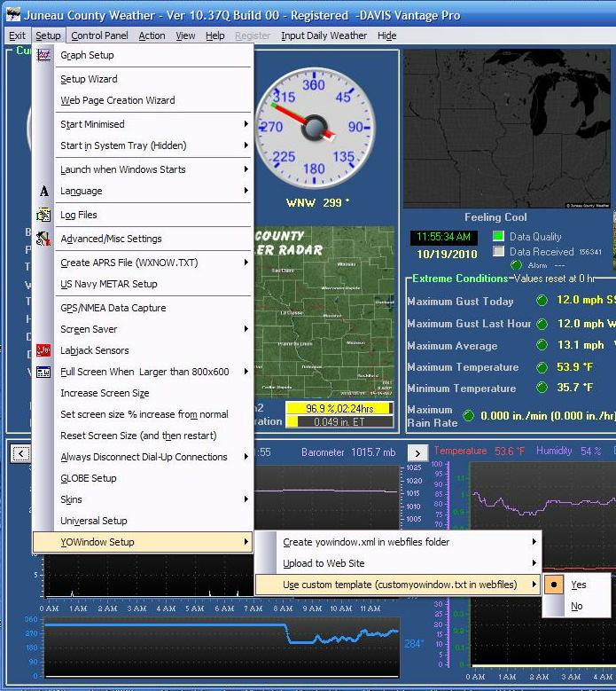Select Yes for custom template
Viewport: 616px width, 691px height.
coord(578,585)
